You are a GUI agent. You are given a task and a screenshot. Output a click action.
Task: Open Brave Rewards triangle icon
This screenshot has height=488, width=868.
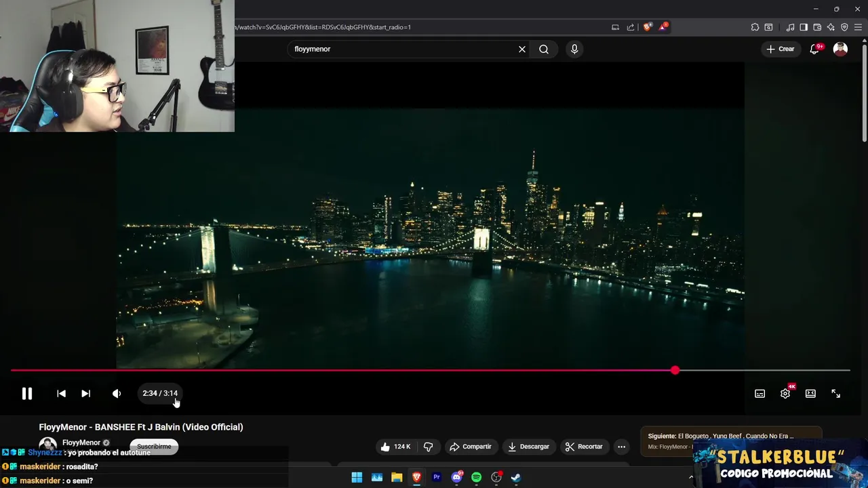664,27
